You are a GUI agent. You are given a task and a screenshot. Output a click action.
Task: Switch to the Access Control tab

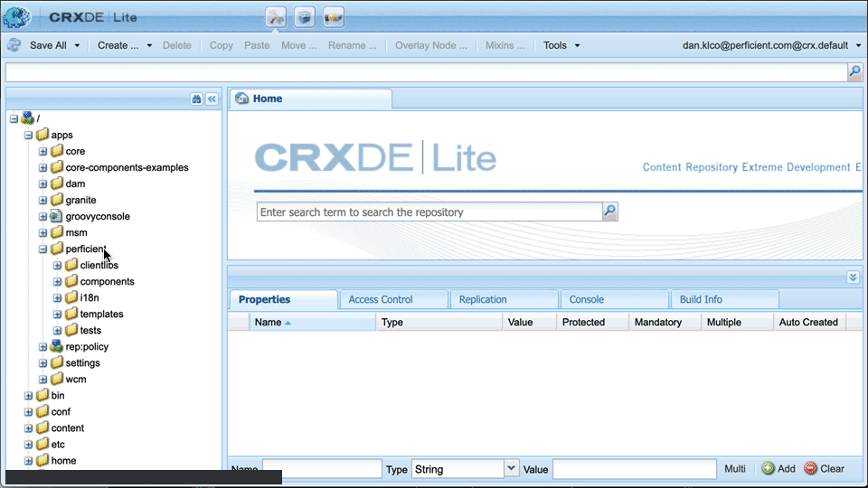(x=393, y=299)
